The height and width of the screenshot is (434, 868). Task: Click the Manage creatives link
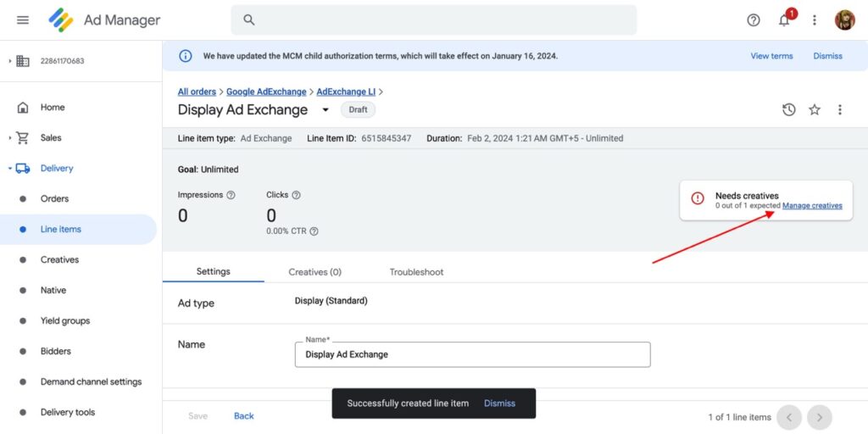click(812, 206)
